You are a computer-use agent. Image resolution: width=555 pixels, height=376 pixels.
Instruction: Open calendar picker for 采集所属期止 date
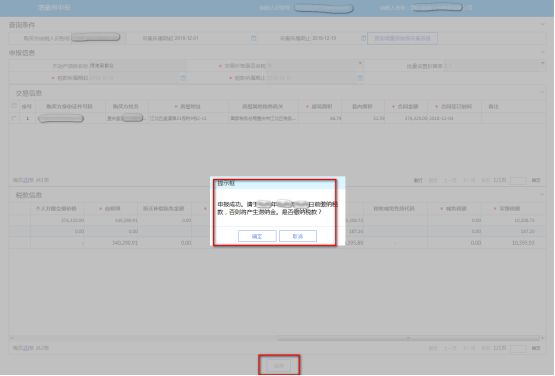363,38
